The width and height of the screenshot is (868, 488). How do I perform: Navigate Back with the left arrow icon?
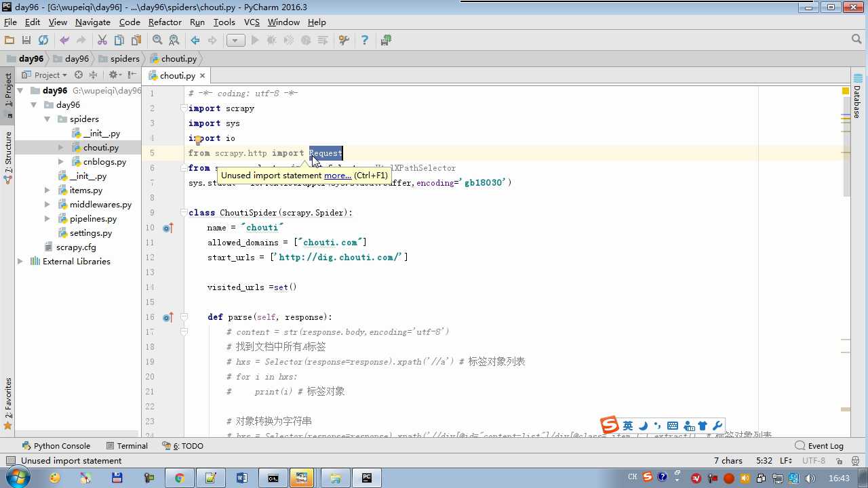pos(195,41)
